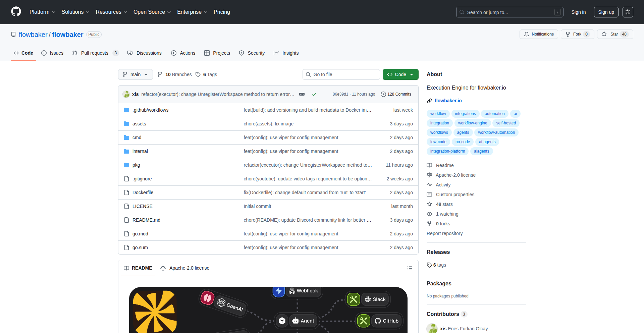Switch to the Pull requests tab
644x333 pixels.
[x=95, y=53]
